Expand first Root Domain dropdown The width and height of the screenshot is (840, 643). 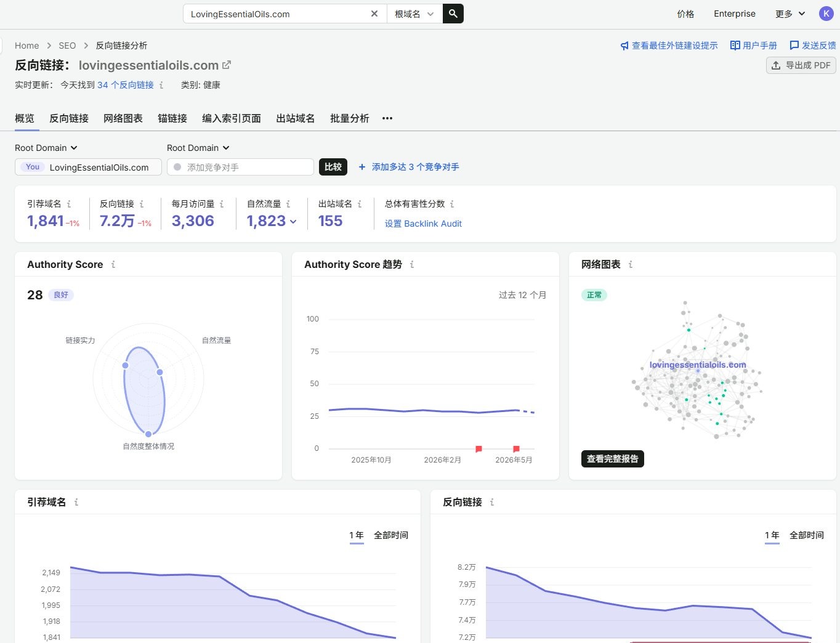46,148
